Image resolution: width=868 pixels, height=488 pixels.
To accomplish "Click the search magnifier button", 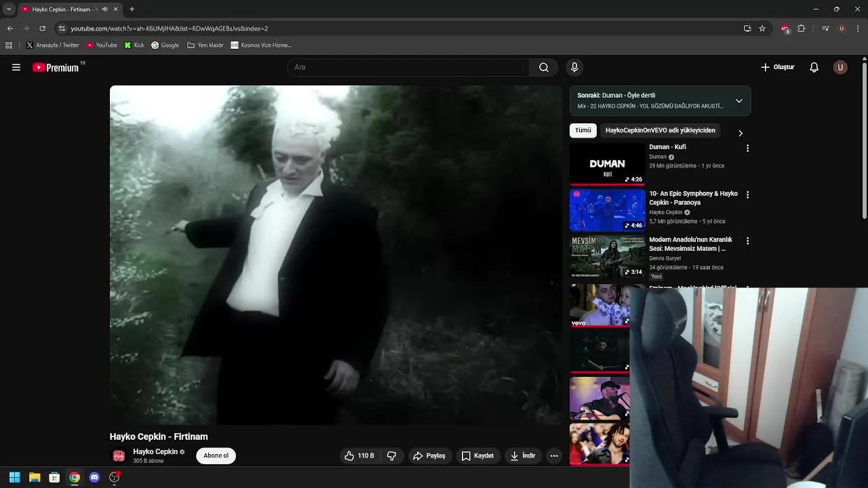I will pyautogui.click(x=544, y=67).
